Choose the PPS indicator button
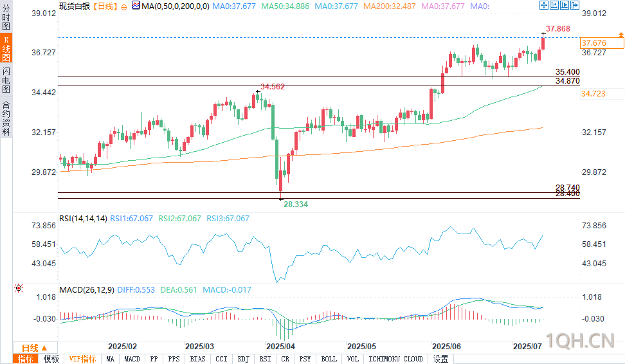 tap(174, 359)
